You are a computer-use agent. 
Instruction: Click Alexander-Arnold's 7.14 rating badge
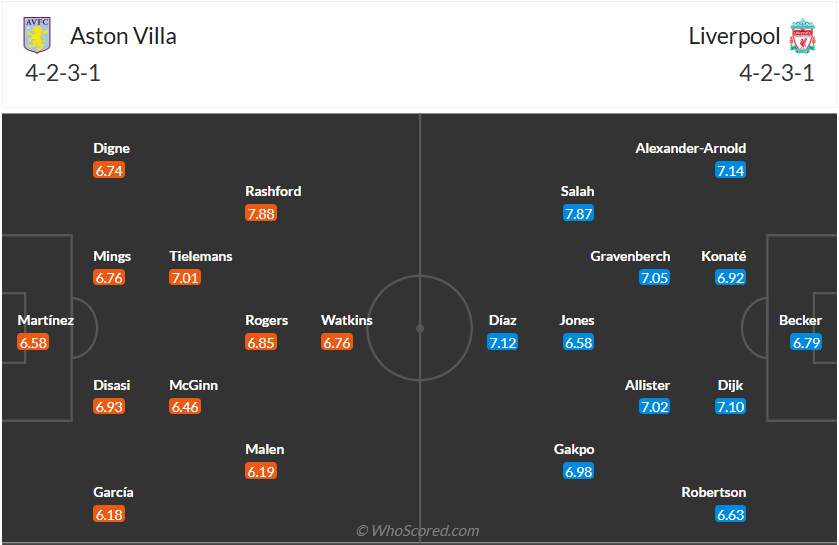(730, 170)
